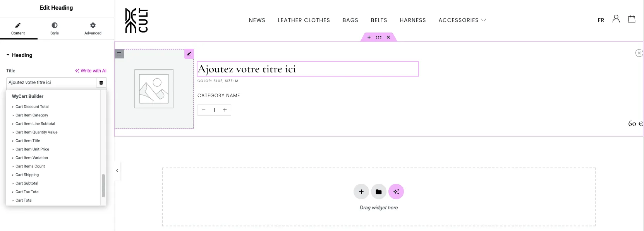Select Cart Item Line Subtotal tag
Image resolution: width=644 pixels, height=231 pixels.
35,124
